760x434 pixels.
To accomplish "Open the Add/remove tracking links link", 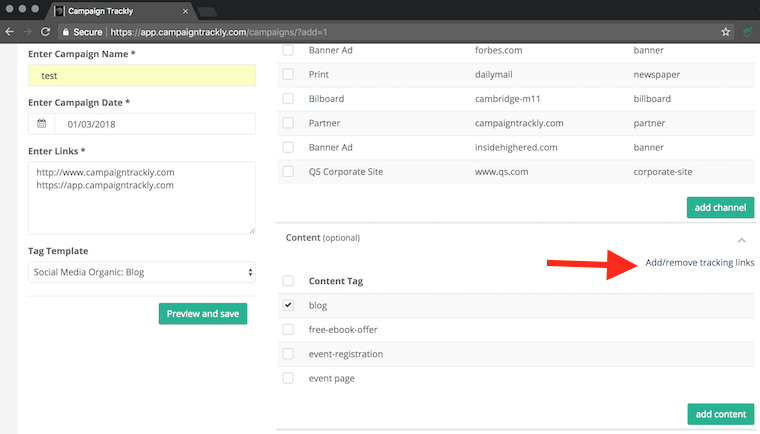I will 699,263.
